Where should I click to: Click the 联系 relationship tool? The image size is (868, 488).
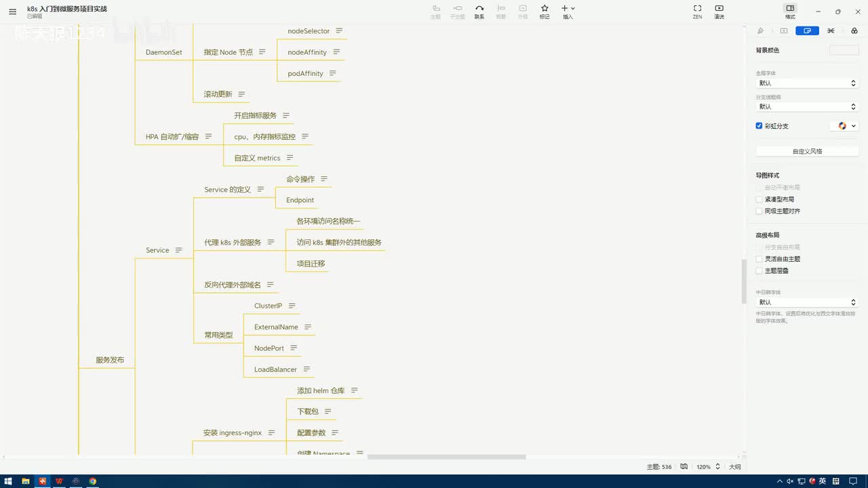[479, 12]
